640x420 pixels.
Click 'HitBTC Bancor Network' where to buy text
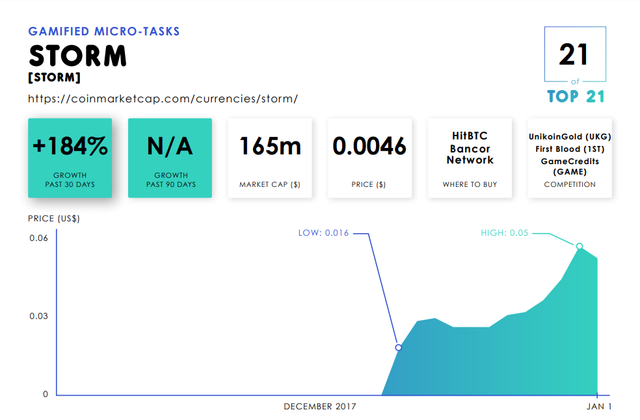(470, 148)
